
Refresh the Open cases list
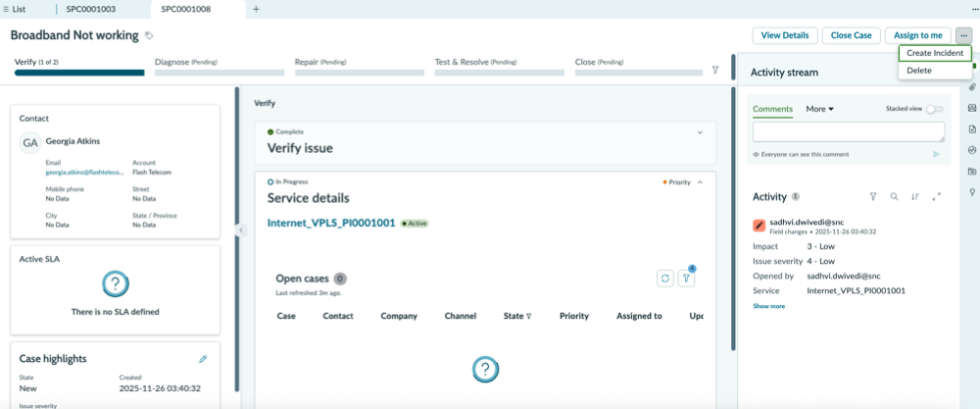665,279
